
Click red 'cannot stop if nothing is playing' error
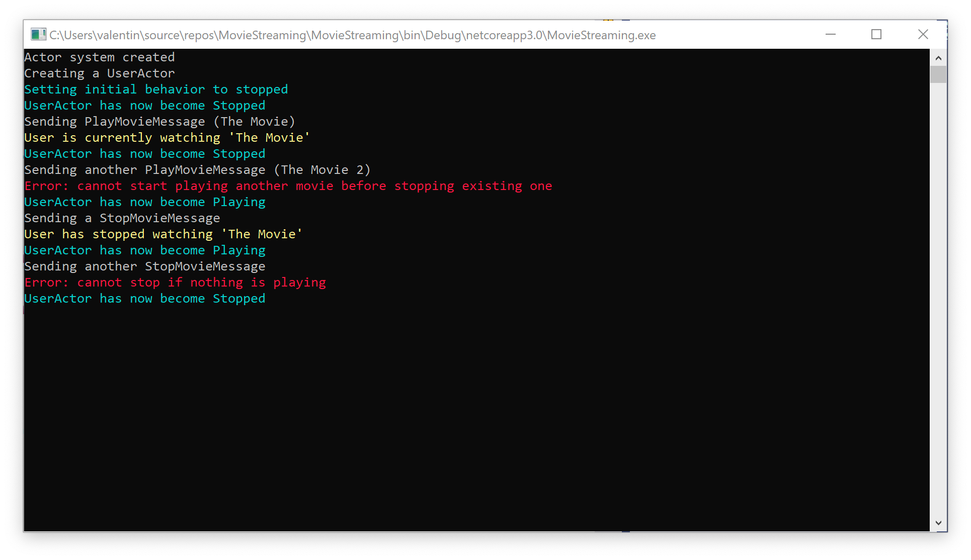pyautogui.click(x=175, y=283)
